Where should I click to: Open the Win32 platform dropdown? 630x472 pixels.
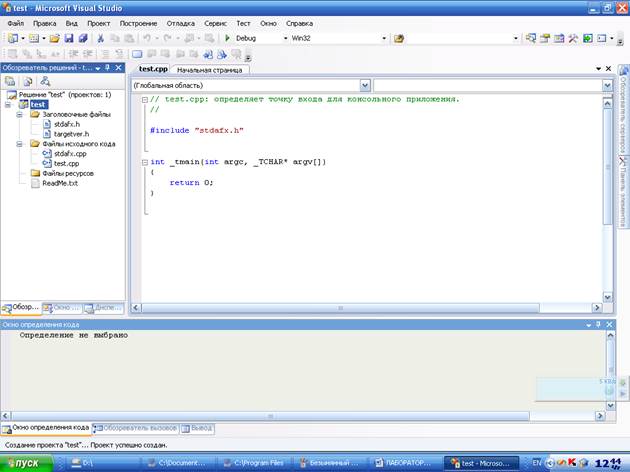(383, 38)
